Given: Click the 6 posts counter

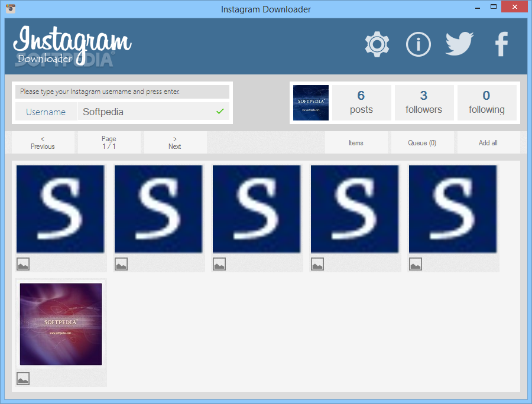Looking at the screenshot, I should 361,103.
